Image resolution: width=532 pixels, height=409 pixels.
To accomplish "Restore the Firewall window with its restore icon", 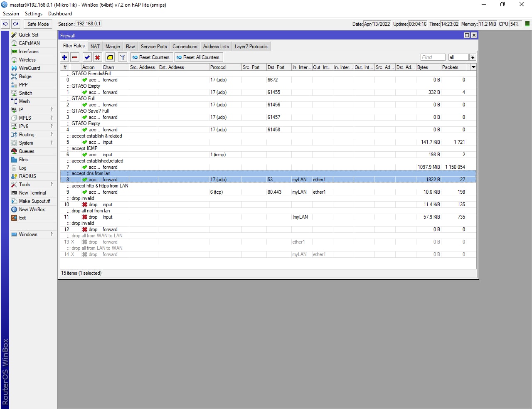I will coord(467,35).
